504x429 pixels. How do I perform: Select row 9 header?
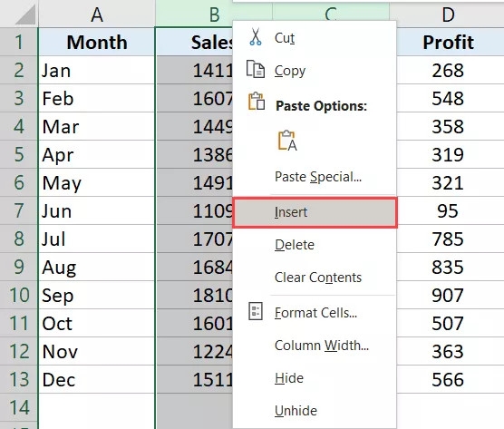(x=19, y=267)
